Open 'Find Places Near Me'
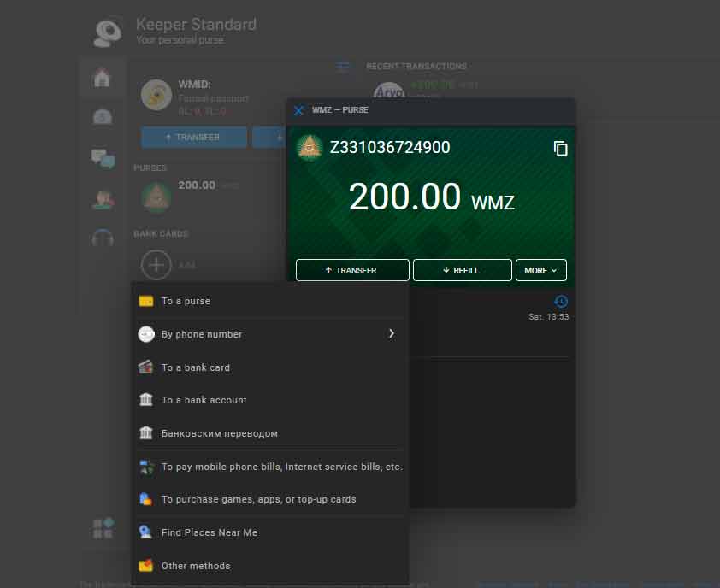 click(270, 532)
